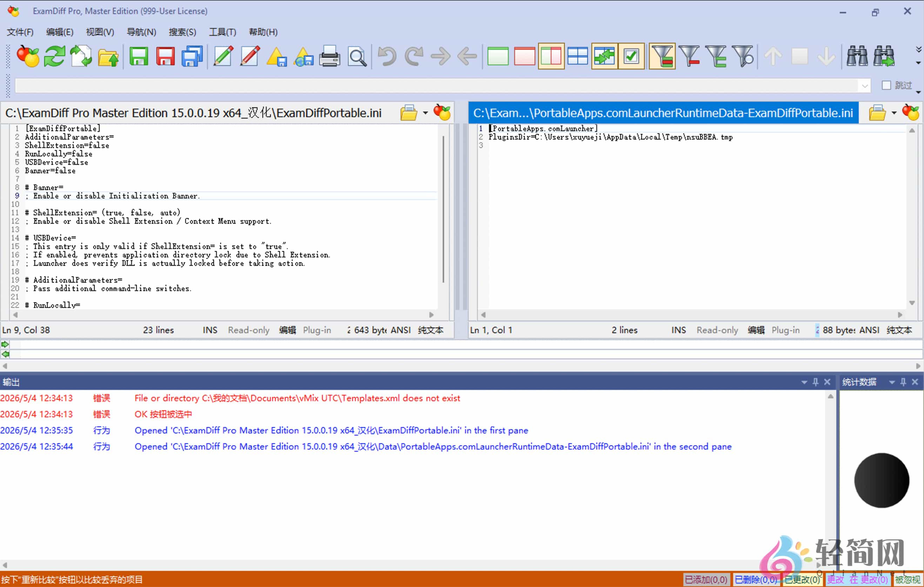The height and width of the screenshot is (587, 924).
Task: Close the 输出 panel
Action: tap(827, 382)
